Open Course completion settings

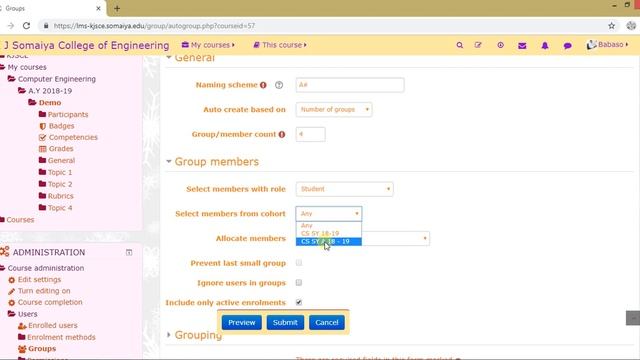click(50, 302)
